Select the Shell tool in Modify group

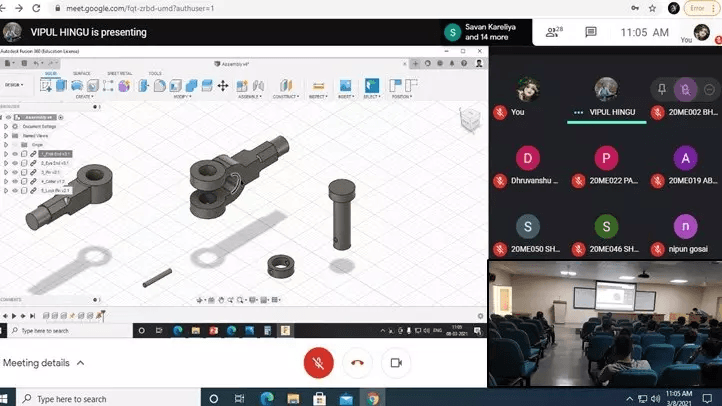pyautogui.click(x=175, y=85)
